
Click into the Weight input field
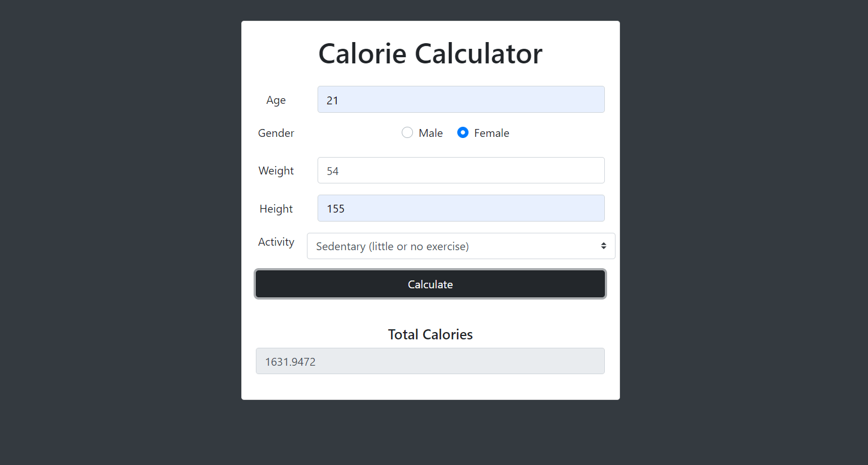(x=460, y=170)
